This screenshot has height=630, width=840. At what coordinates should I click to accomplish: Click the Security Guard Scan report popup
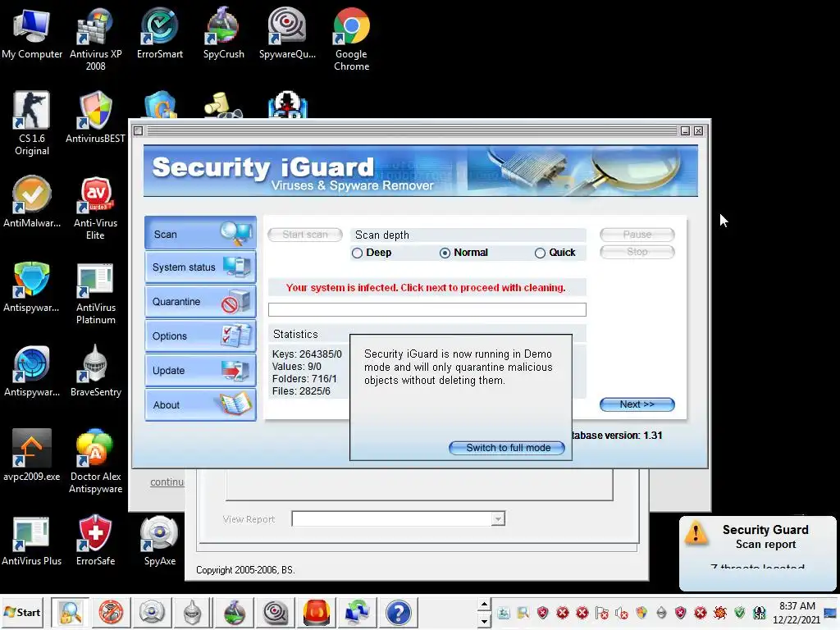click(x=757, y=554)
